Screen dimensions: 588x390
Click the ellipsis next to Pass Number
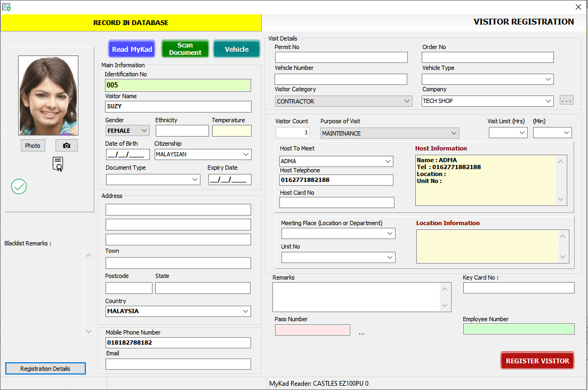point(361,333)
